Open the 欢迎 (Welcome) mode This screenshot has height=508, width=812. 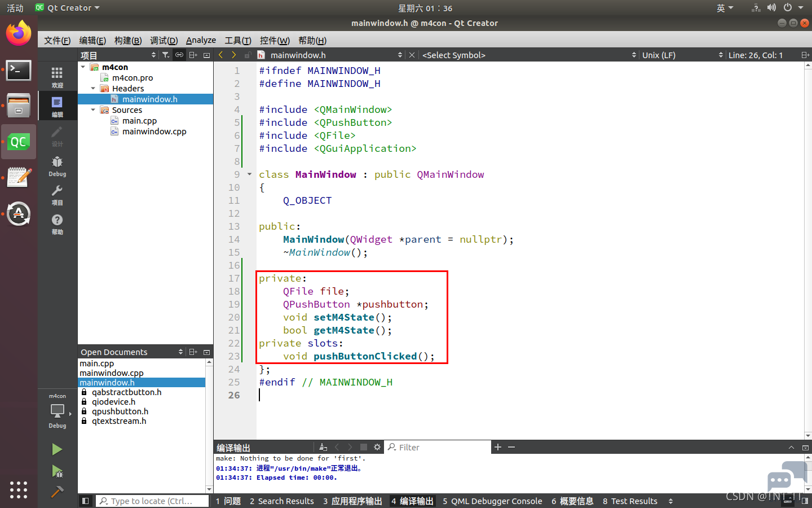57,77
